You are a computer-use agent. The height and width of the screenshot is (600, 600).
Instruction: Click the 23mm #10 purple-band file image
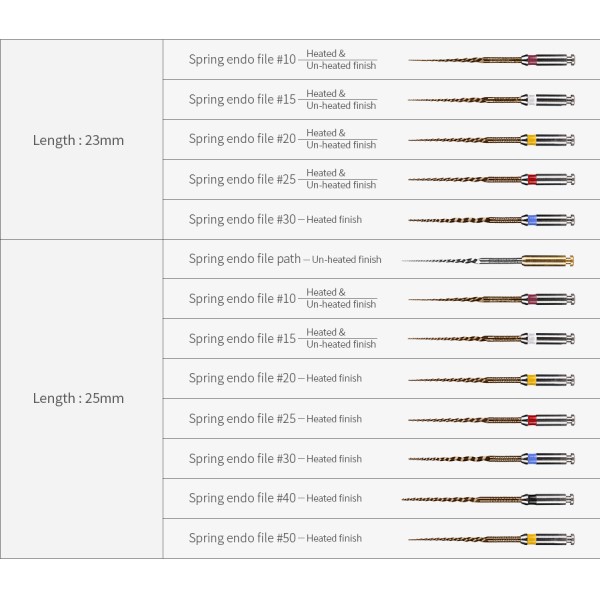click(491, 60)
